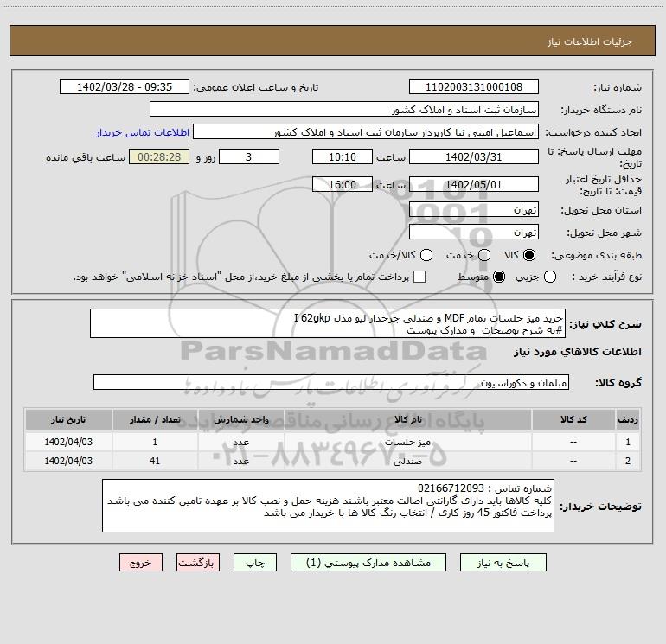Screen dimensions: 666x644
Task: Click the واحد شمارش column header
Action: (x=240, y=419)
